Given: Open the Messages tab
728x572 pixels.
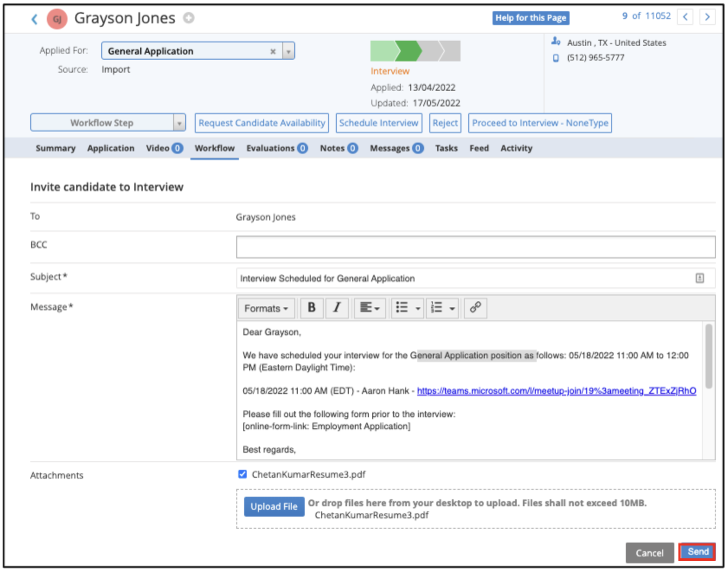Looking at the screenshot, I should pyautogui.click(x=396, y=148).
